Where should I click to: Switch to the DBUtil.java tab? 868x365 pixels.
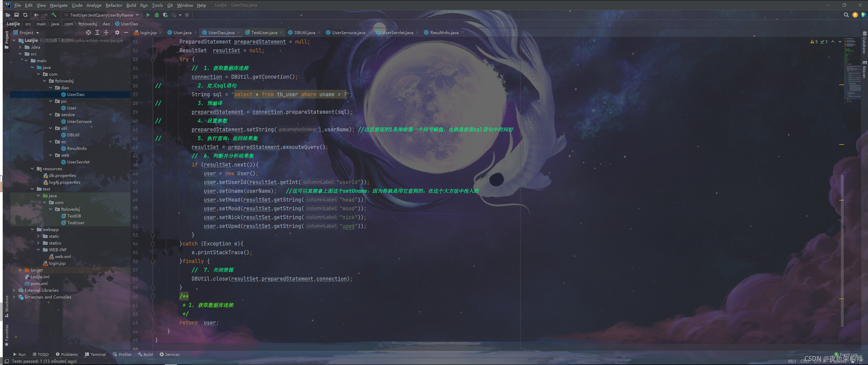[x=304, y=33]
